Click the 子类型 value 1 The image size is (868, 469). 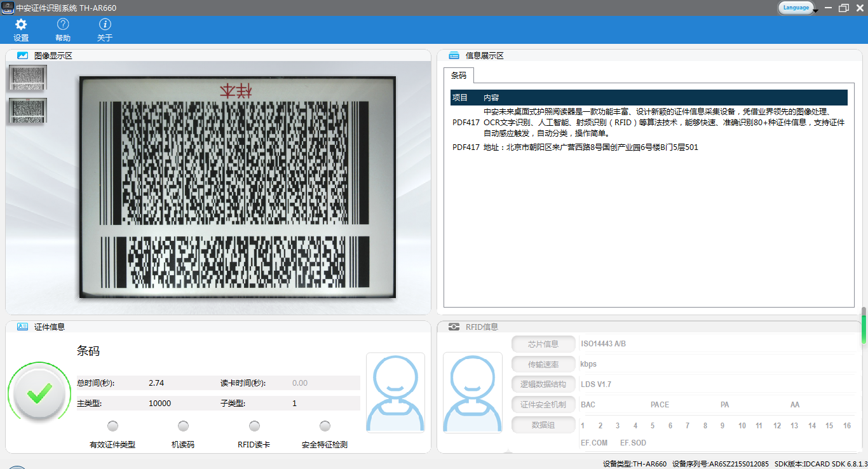tap(294, 404)
